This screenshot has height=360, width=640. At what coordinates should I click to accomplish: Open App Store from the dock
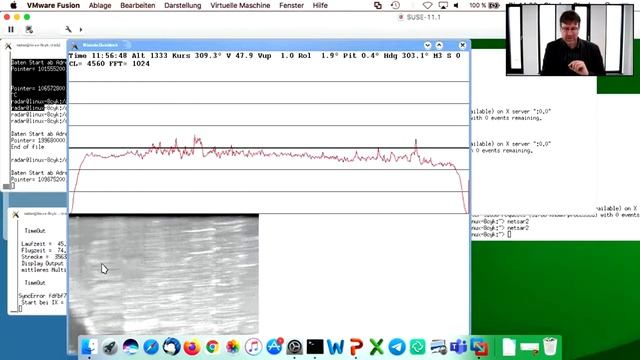tap(274, 347)
